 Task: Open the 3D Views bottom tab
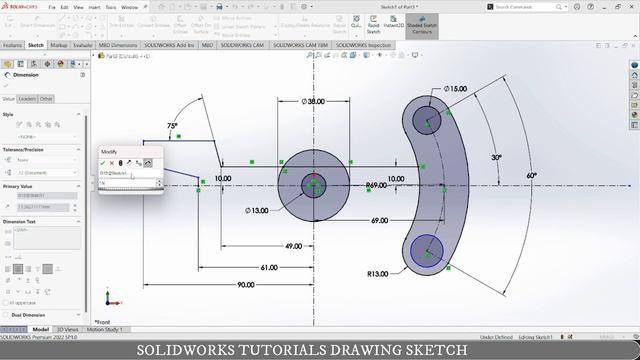pyautogui.click(x=67, y=329)
